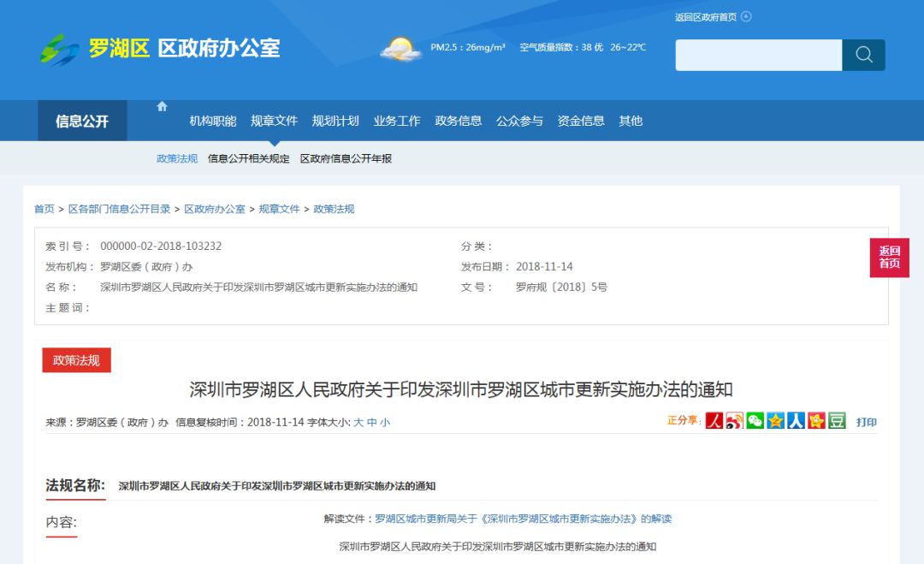This screenshot has height=564, width=924.
Task: Share article via WeChat icon
Action: coord(755,421)
